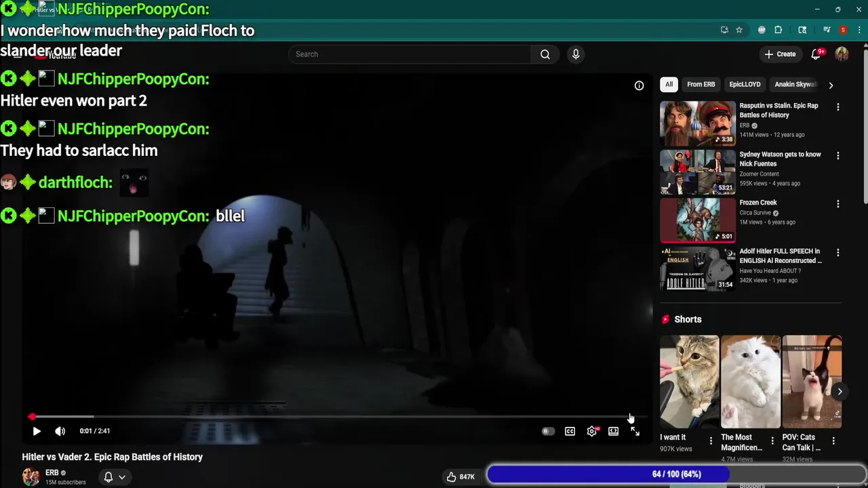This screenshot has height=488, width=868.
Task: Open the player settings gear
Action: (x=592, y=431)
